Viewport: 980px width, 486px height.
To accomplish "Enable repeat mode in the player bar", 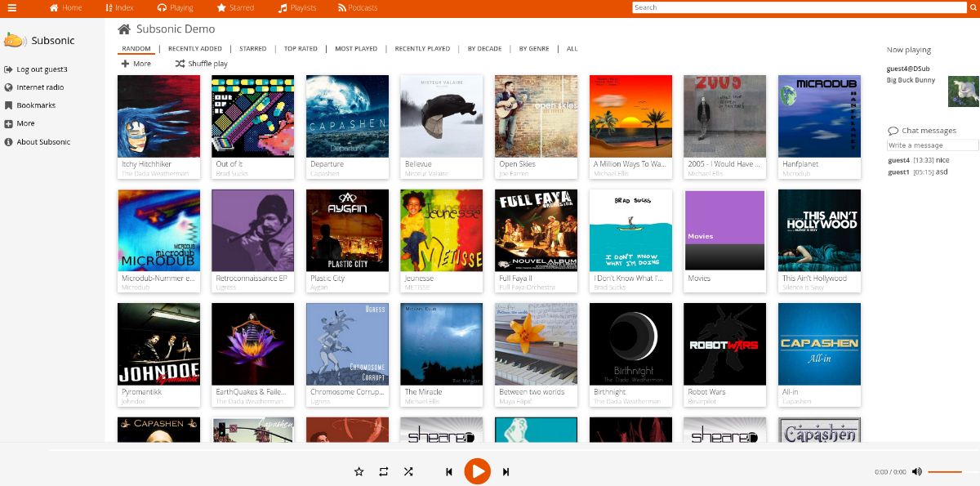I will (383, 471).
